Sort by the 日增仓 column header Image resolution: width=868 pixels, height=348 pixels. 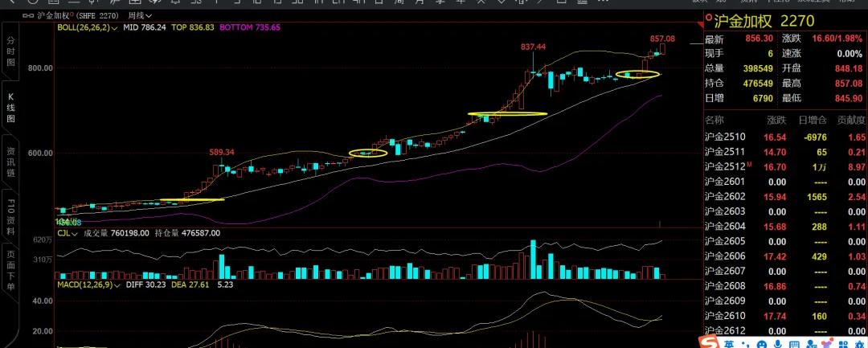pos(813,120)
